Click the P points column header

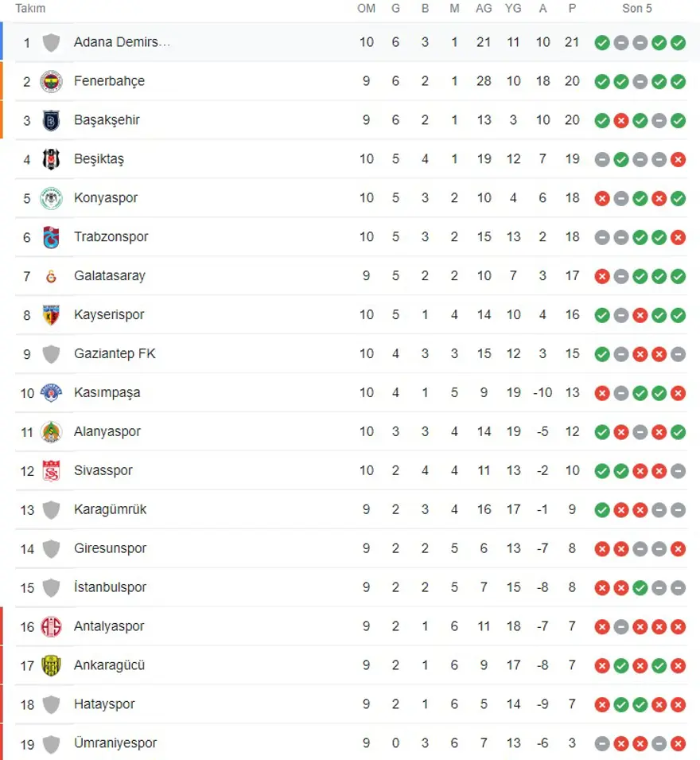point(572,9)
